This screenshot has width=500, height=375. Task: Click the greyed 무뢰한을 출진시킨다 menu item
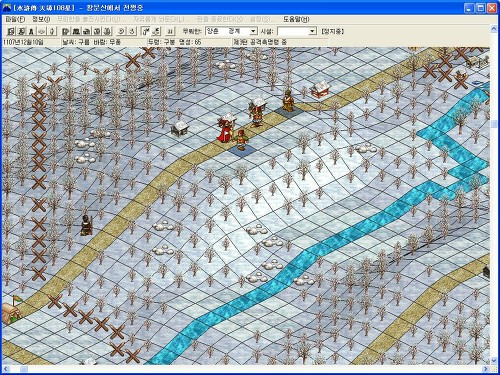coord(92,19)
